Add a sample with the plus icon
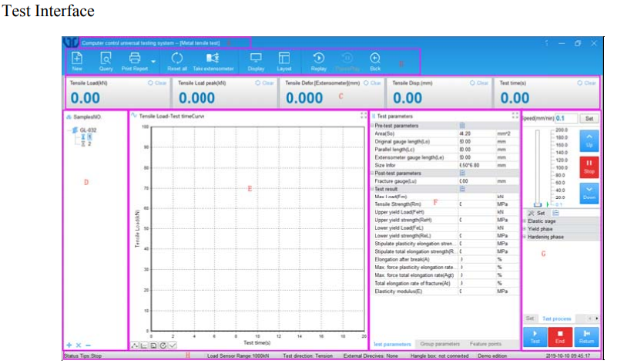 pyautogui.click(x=69, y=345)
